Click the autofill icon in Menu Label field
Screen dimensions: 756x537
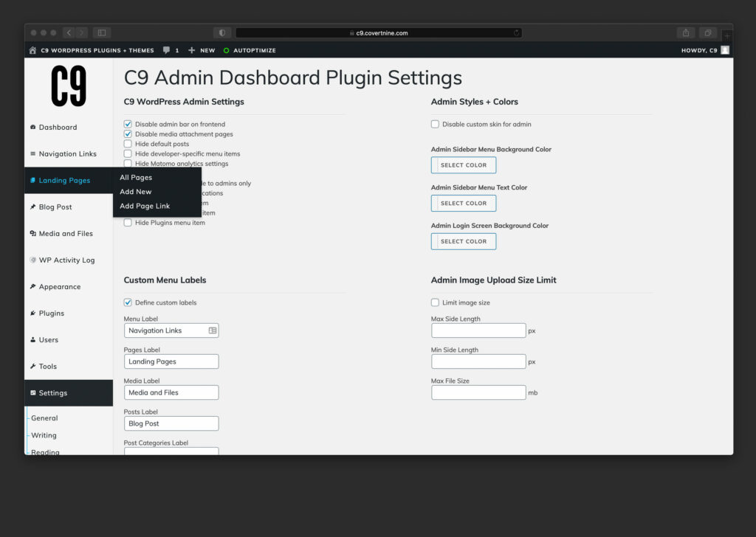pos(213,330)
